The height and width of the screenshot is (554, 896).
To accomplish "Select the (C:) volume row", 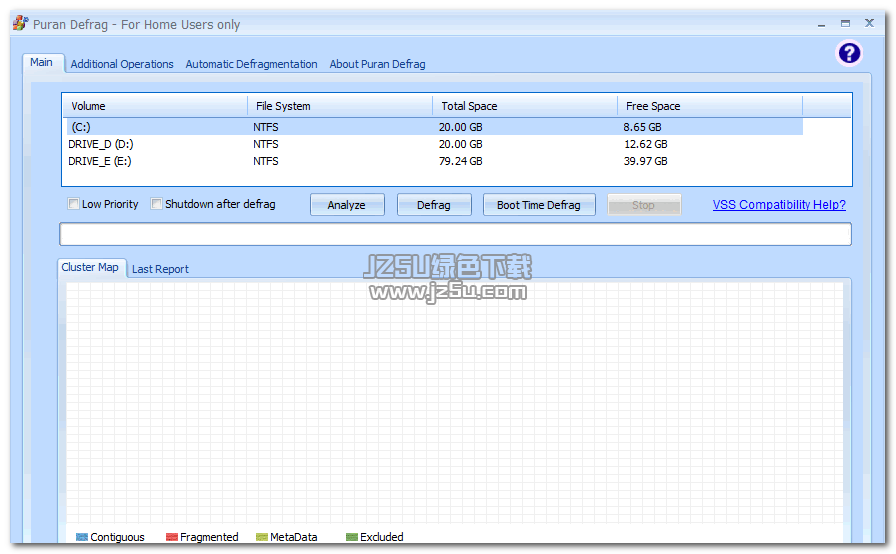I will click(433, 127).
